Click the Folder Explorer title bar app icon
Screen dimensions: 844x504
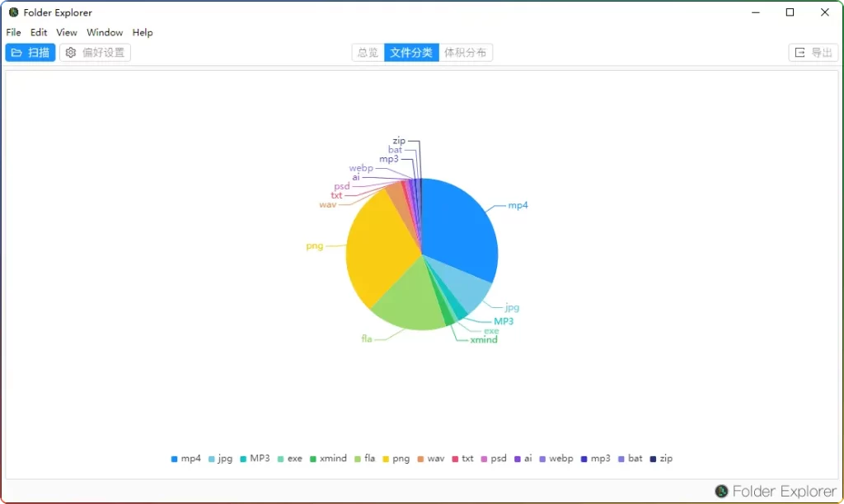(13, 12)
